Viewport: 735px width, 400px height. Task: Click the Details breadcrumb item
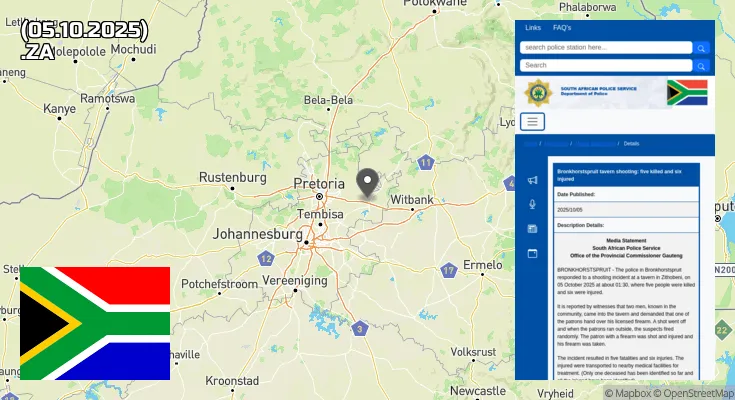[631, 143]
